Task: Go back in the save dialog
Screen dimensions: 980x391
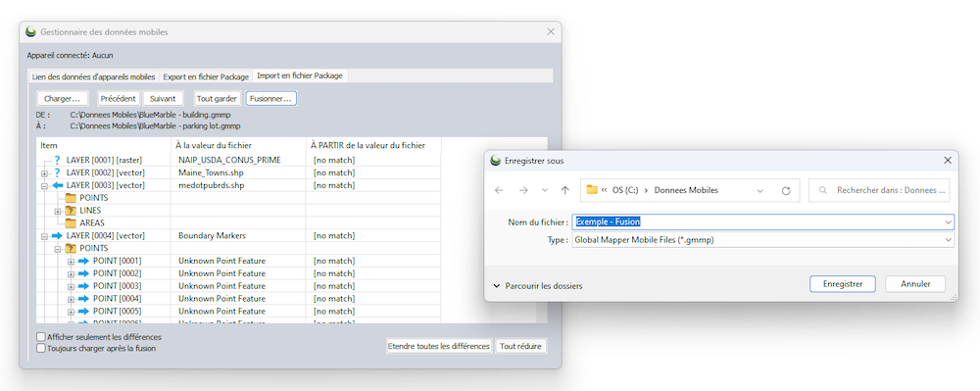Action: pyautogui.click(x=499, y=190)
